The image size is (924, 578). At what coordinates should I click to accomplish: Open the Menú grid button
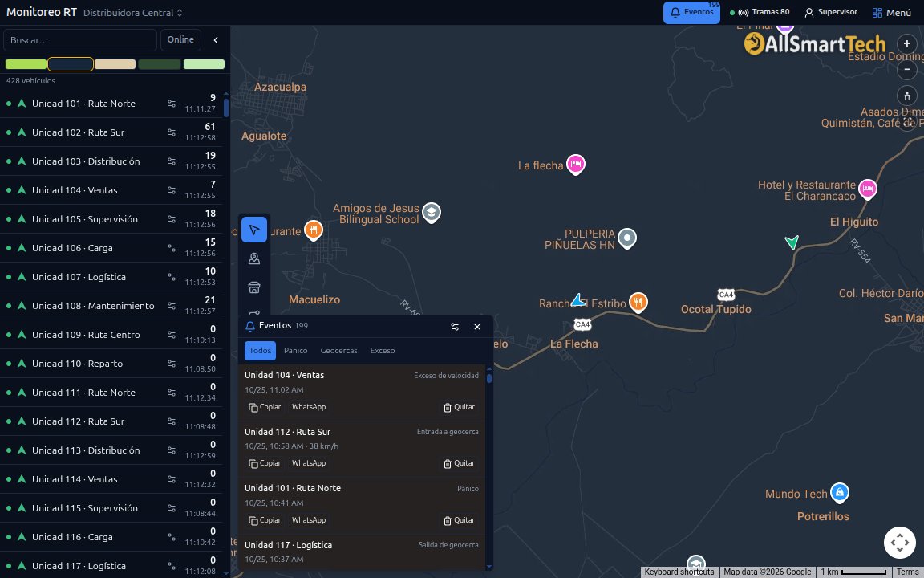pyautogui.click(x=892, y=12)
